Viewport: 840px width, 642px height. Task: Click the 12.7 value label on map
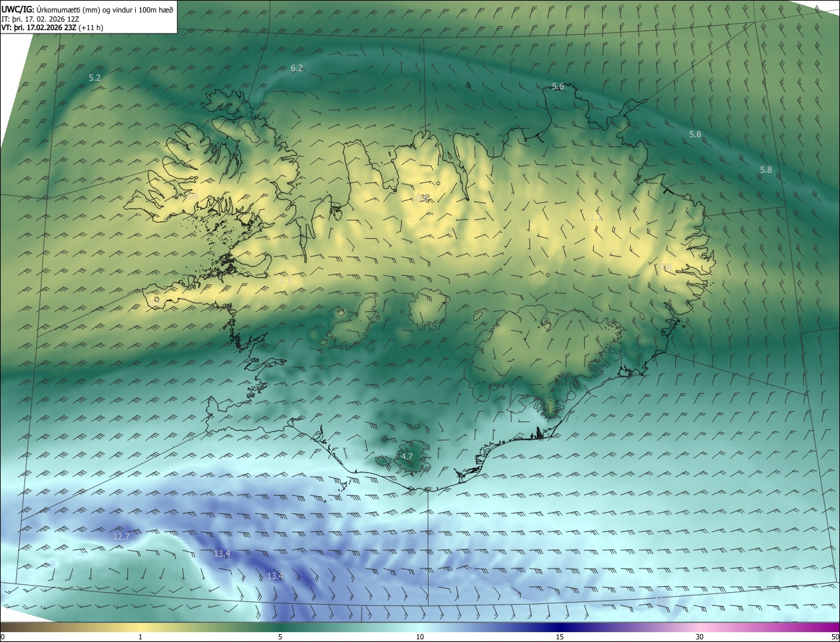pyautogui.click(x=121, y=537)
